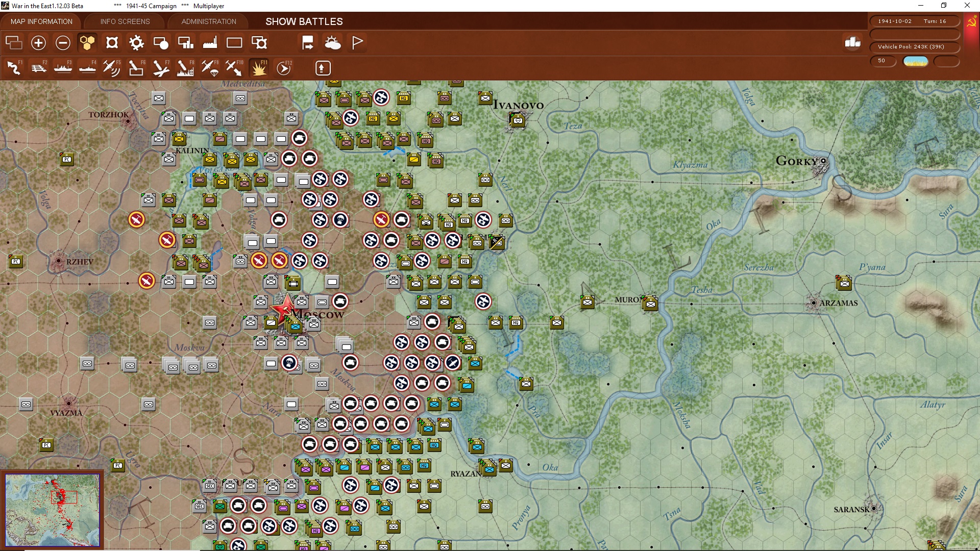
Task: Select F8 bomb city mode
Action: [x=185, y=68]
